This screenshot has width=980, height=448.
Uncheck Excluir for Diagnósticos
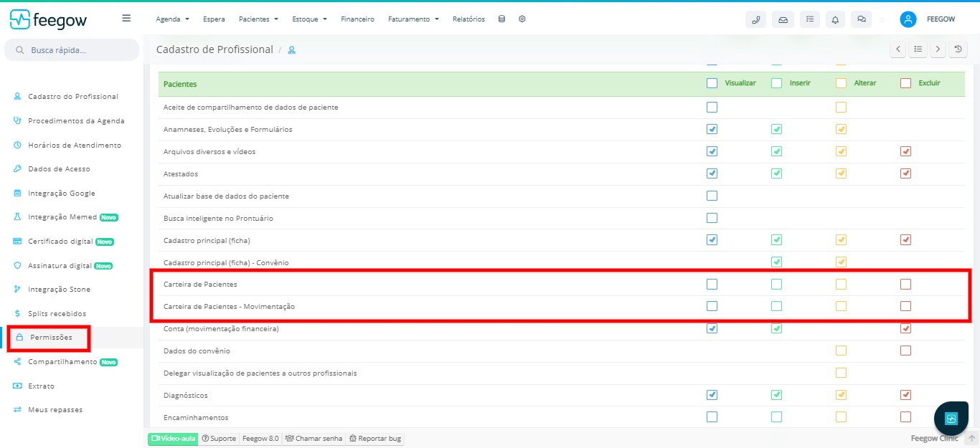coord(905,395)
